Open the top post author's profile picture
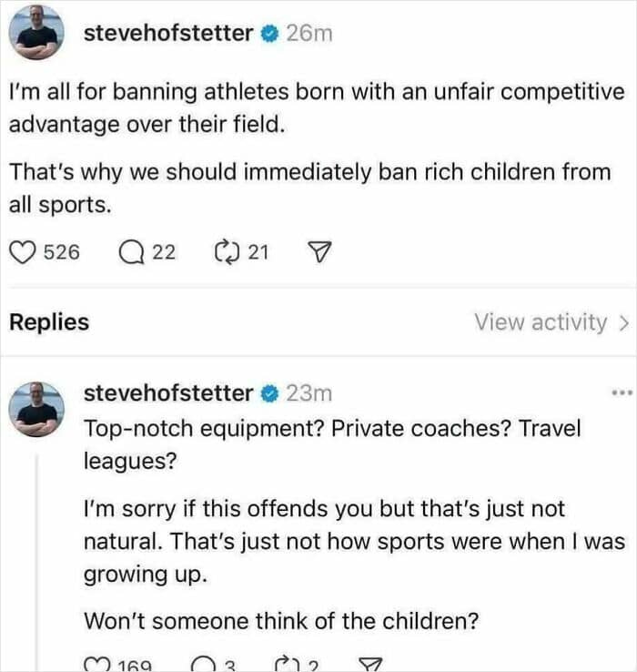The width and height of the screenshot is (637, 672). 38,33
